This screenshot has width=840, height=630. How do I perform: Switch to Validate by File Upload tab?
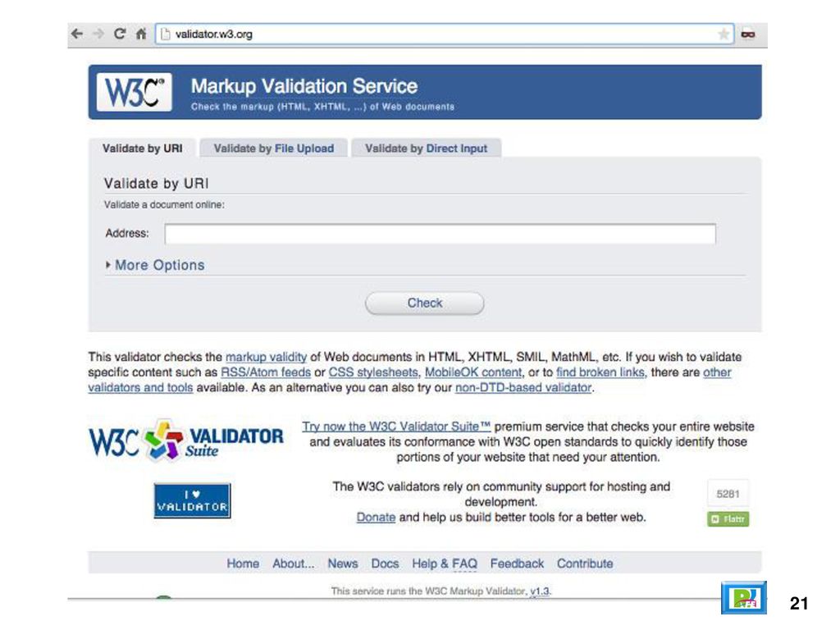point(274,148)
